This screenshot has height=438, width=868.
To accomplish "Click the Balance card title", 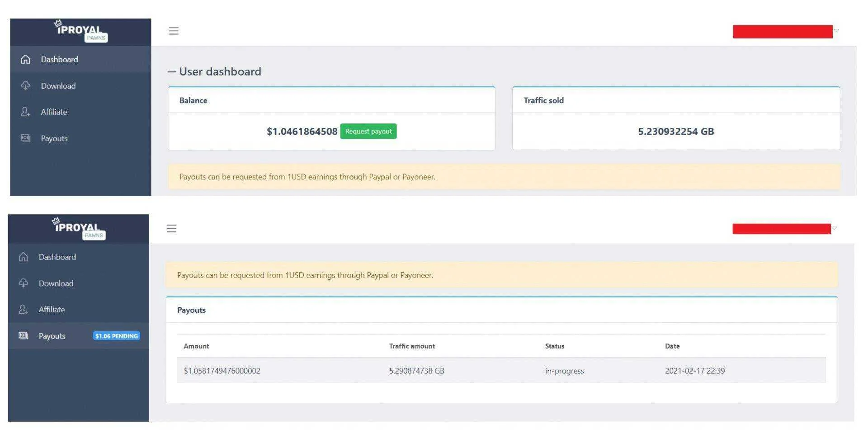I will pyautogui.click(x=193, y=100).
